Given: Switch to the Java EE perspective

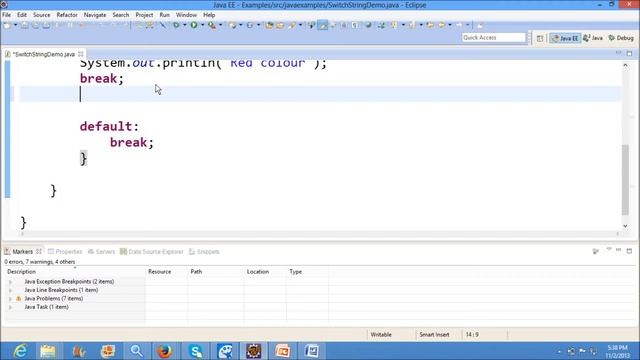Looking at the screenshot, I should coord(565,38).
